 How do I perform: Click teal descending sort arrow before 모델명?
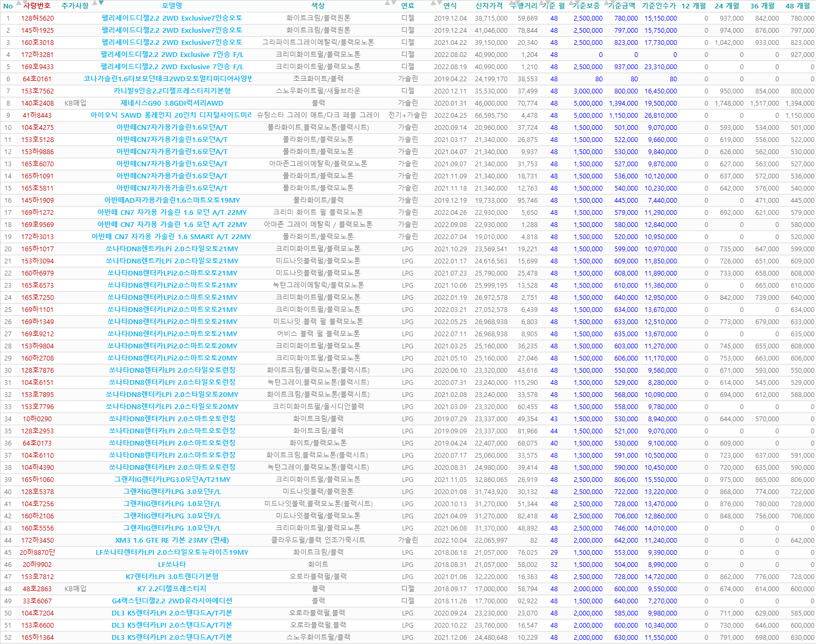click(101, 3)
